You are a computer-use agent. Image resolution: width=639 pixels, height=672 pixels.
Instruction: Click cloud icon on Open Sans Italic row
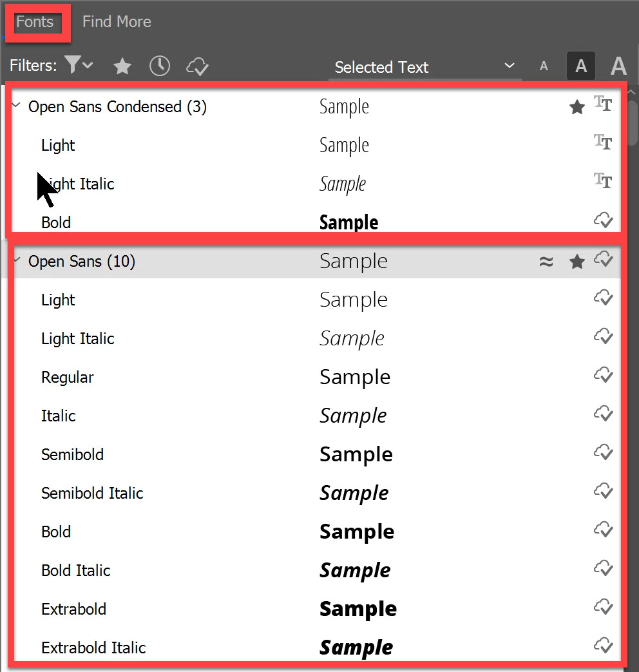[x=604, y=413]
